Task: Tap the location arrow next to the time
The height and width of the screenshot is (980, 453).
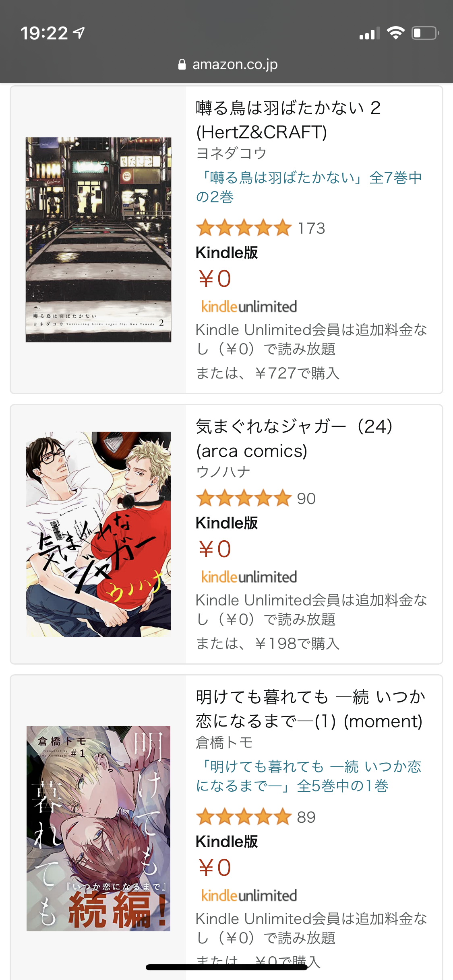Action: pos(79,33)
